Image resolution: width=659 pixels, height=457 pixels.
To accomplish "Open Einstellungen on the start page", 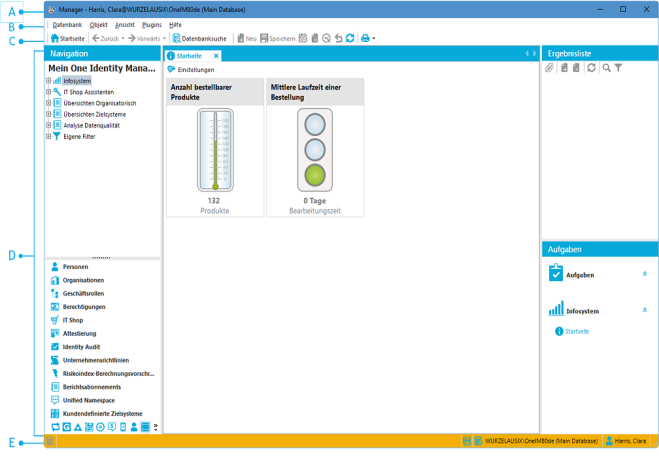I will click(191, 69).
